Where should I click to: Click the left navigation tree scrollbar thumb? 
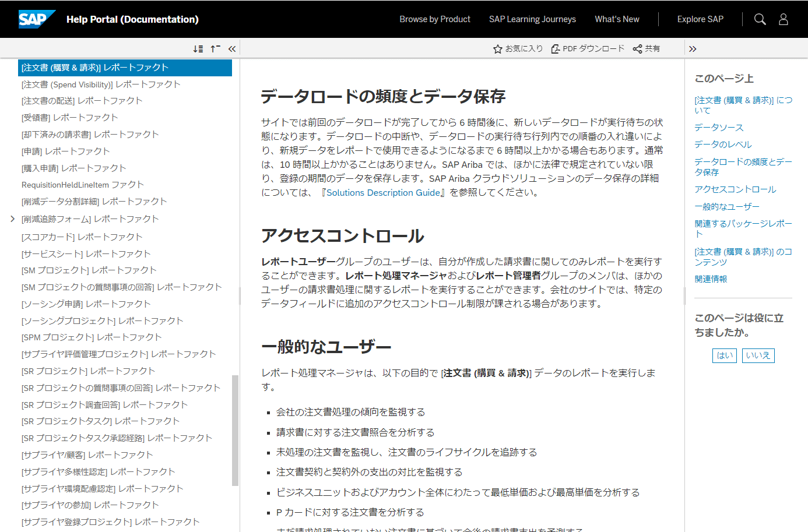236,430
